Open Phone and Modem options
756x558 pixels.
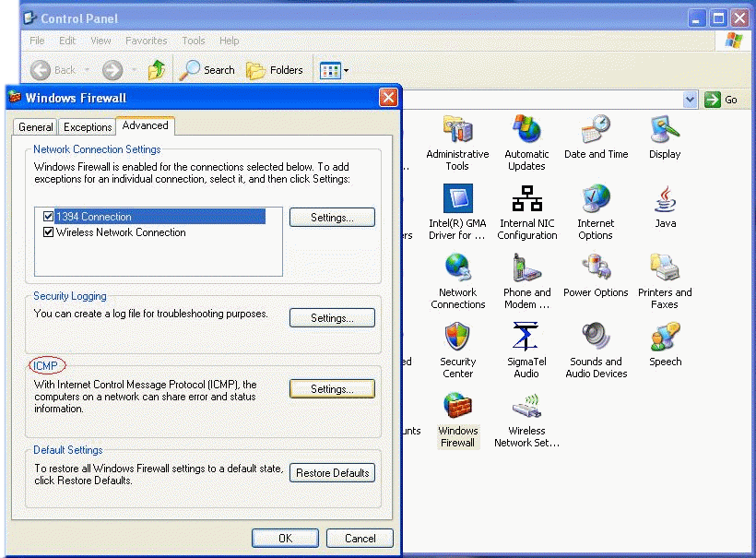[526, 280]
